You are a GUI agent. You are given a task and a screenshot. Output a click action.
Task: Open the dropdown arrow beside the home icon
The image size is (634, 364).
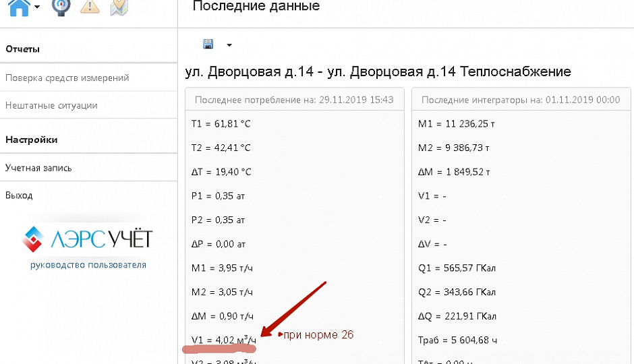(x=37, y=7)
